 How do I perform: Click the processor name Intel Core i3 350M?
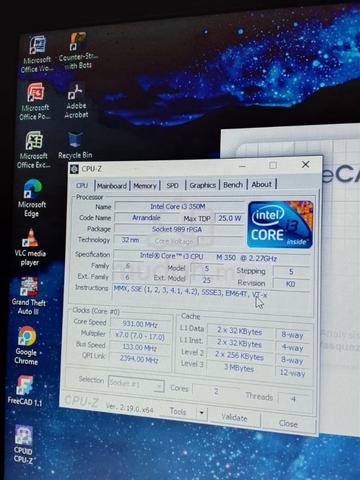(179, 206)
